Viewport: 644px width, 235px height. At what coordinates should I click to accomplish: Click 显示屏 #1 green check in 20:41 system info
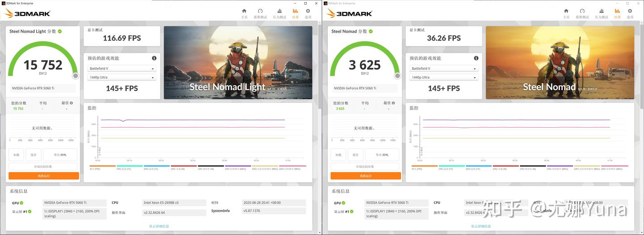point(30,211)
